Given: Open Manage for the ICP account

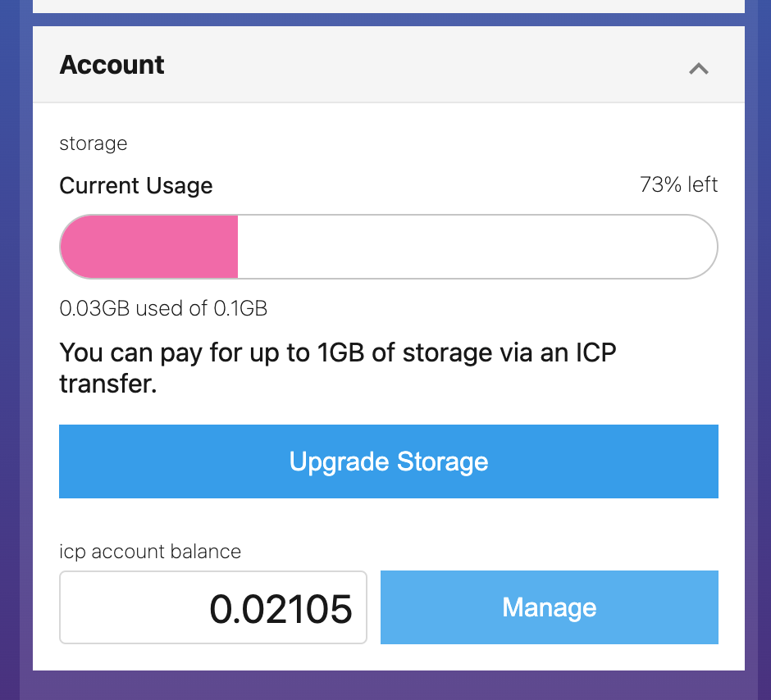Looking at the screenshot, I should point(549,607).
